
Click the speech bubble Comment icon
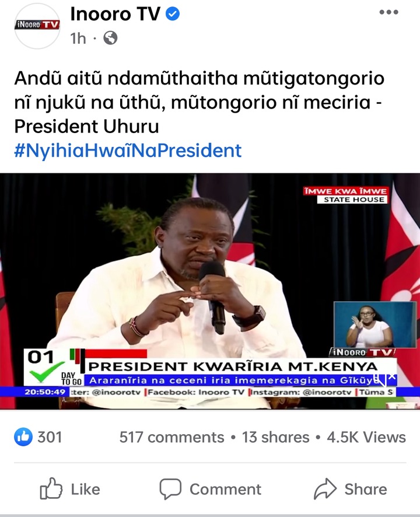pos(170,488)
